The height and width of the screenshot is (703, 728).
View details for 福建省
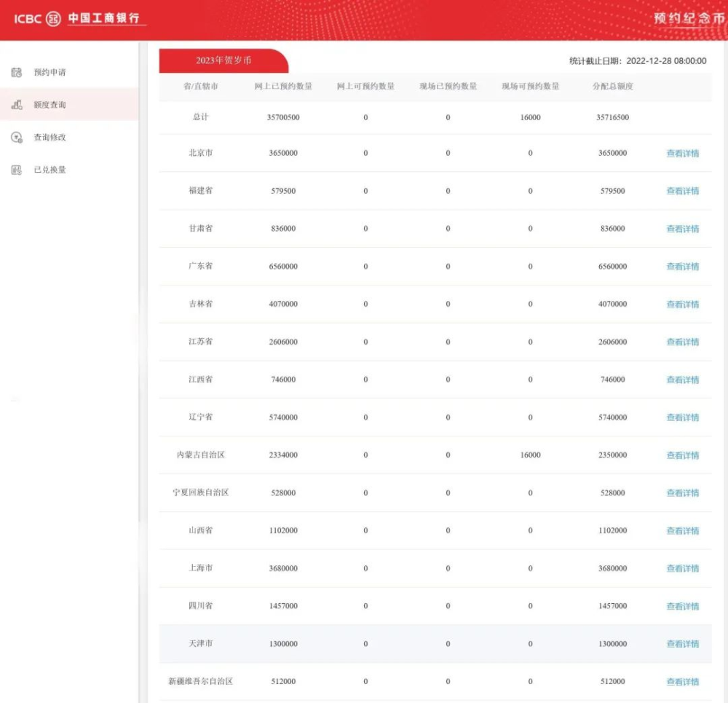coord(683,191)
